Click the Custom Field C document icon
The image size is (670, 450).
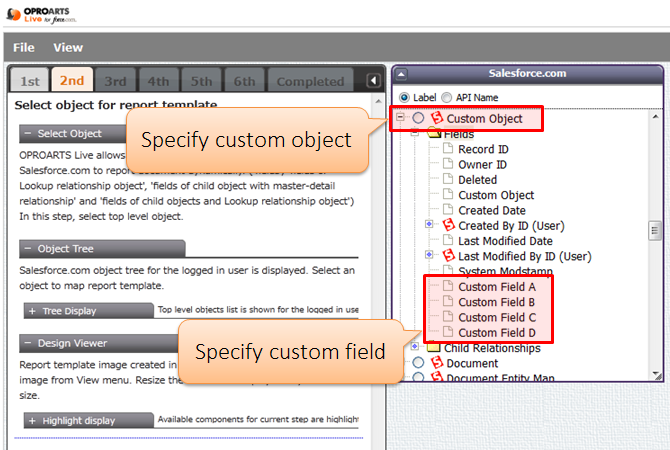pos(448,316)
